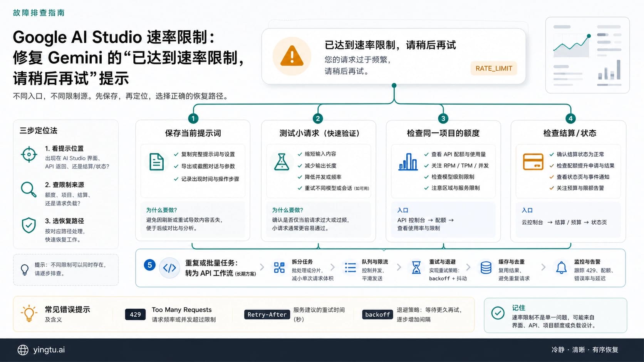Click the 记住 heading in the reminder box
The width and height of the screenshot is (644, 362).
(x=518, y=308)
